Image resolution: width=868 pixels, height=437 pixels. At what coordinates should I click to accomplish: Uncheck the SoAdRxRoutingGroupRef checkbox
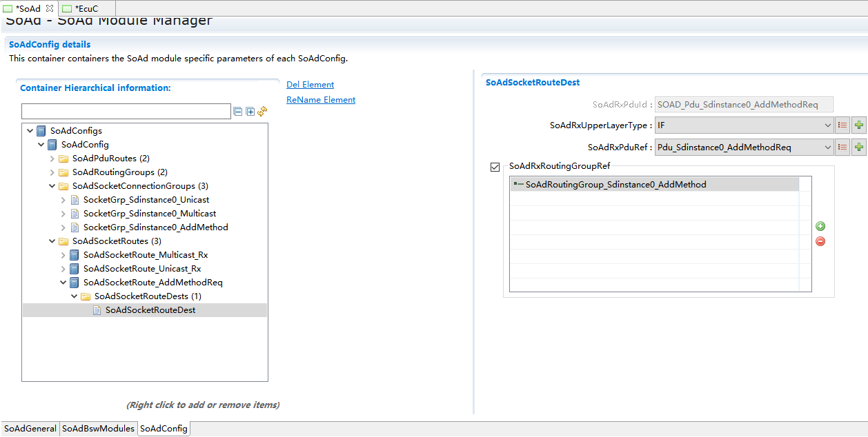(495, 167)
